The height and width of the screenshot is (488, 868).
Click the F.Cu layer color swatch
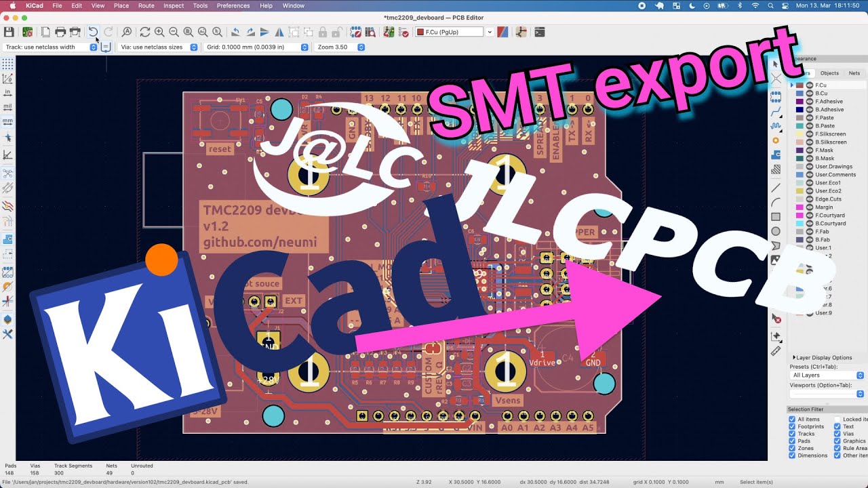pyautogui.click(x=800, y=85)
